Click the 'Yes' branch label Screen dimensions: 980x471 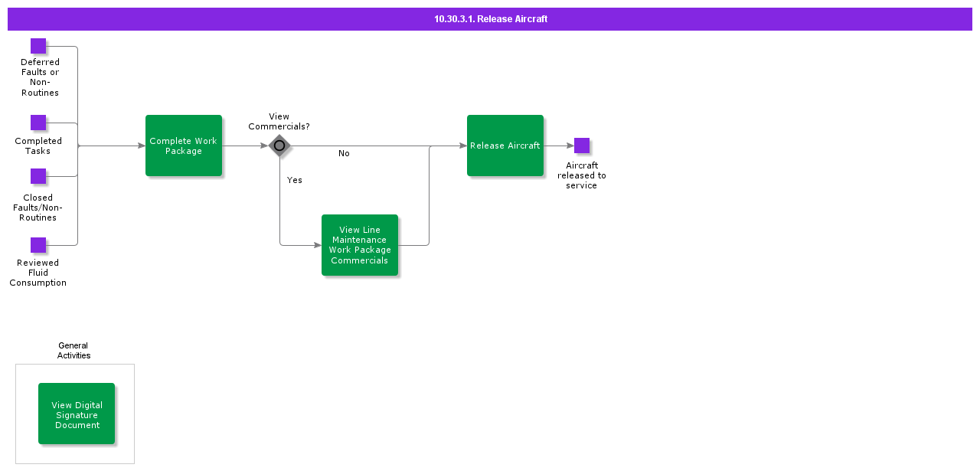pos(295,180)
